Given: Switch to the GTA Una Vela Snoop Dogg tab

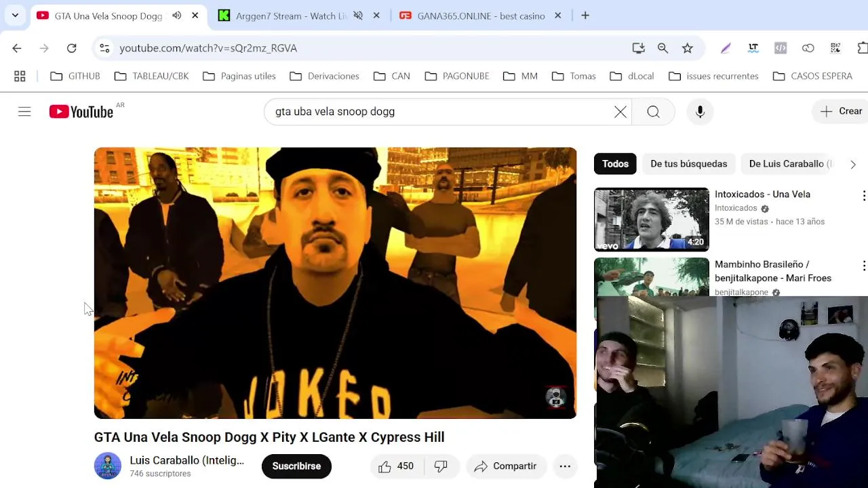Looking at the screenshot, I should pos(108,16).
